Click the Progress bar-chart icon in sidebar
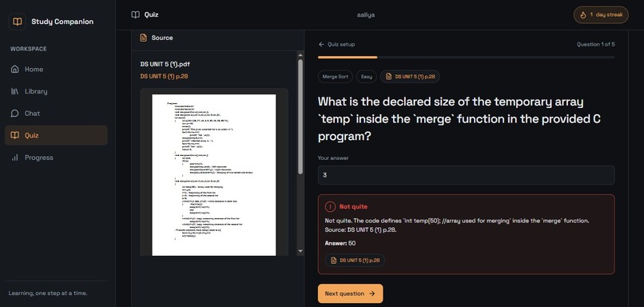644x307 pixels. [15, 157]
